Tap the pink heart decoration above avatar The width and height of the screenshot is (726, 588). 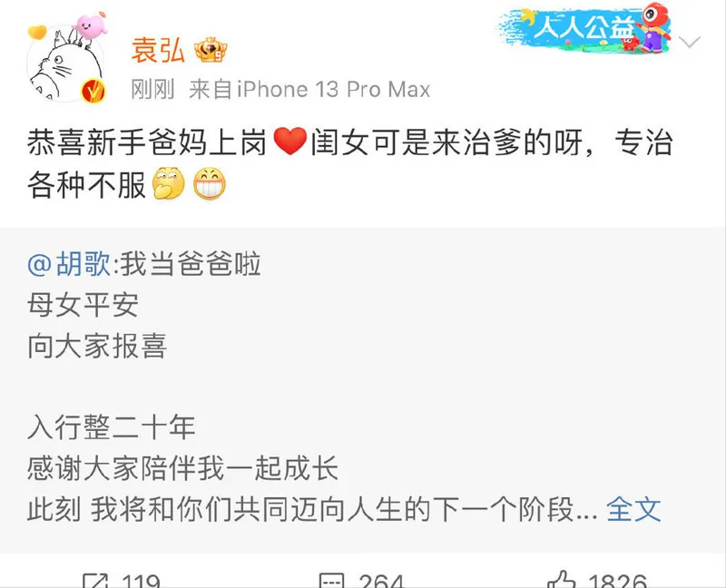[x=90, y=26]
